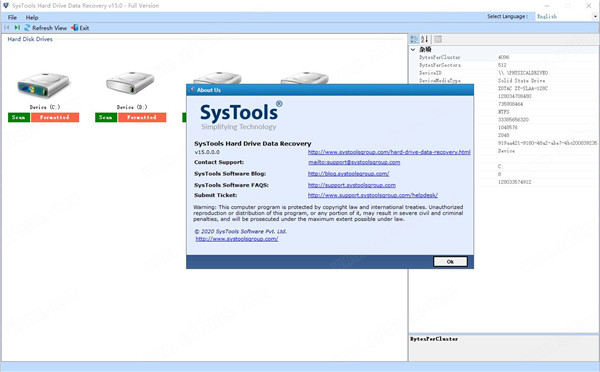This screenshot has width=600, height=372.
Task: Click the property pages icon
Action: click(438, 39)
